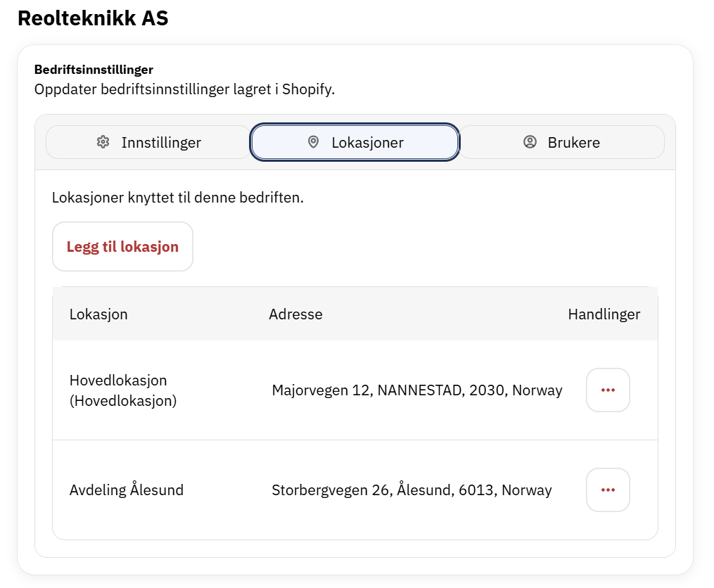Viewport: 714px width, 588px height.
Task: Select the Lokasjoner tab
Action: [355, 142]
